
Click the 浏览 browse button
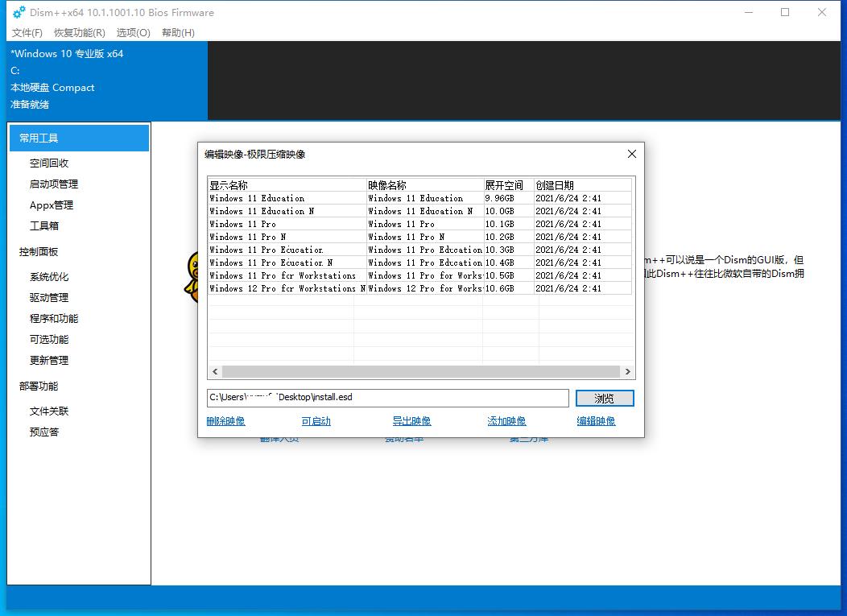[x=605, y=397]
